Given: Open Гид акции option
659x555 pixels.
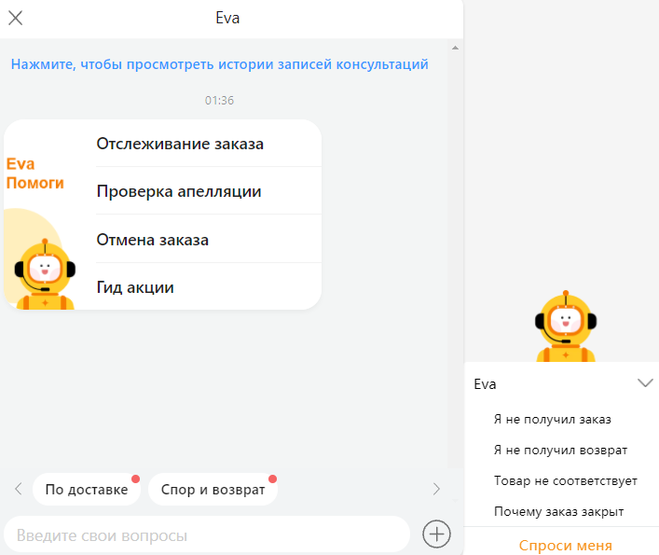Looking at the screenshot, I should tap(209, 287).
